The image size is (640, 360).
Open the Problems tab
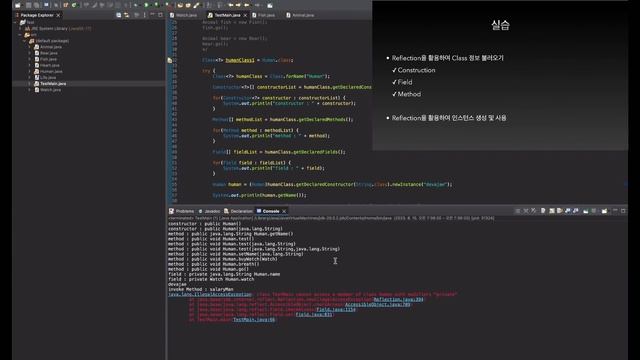pos(182,211)
